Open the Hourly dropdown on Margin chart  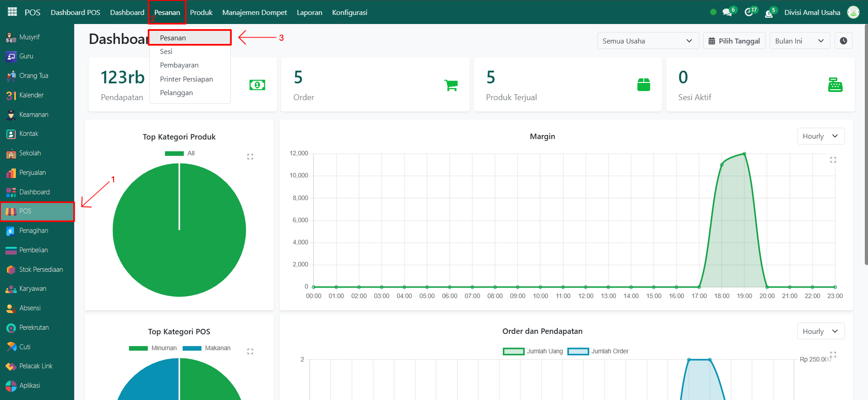pyautogui.click(x=820, y=136)
